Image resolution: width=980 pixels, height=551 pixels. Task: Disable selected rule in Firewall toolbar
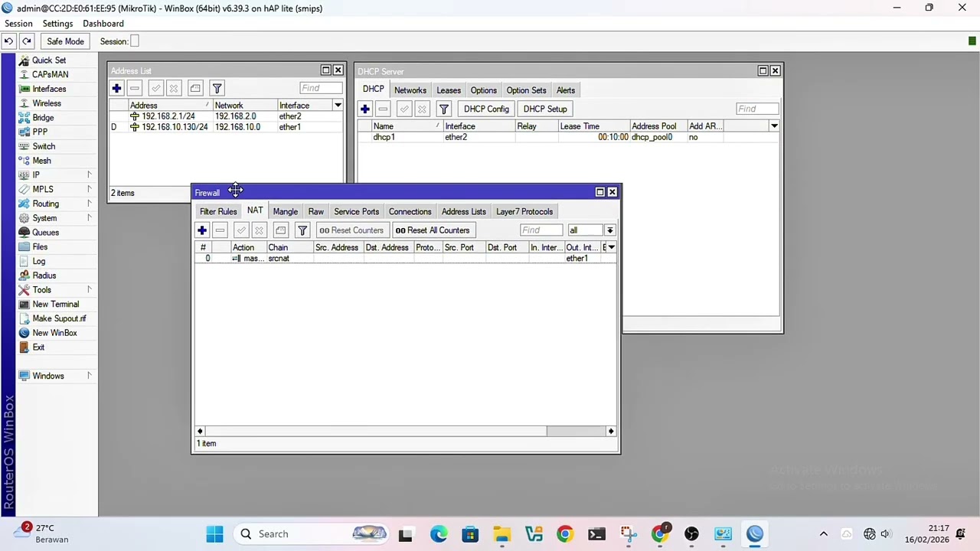pyautogui.click(x=259, y=230)
